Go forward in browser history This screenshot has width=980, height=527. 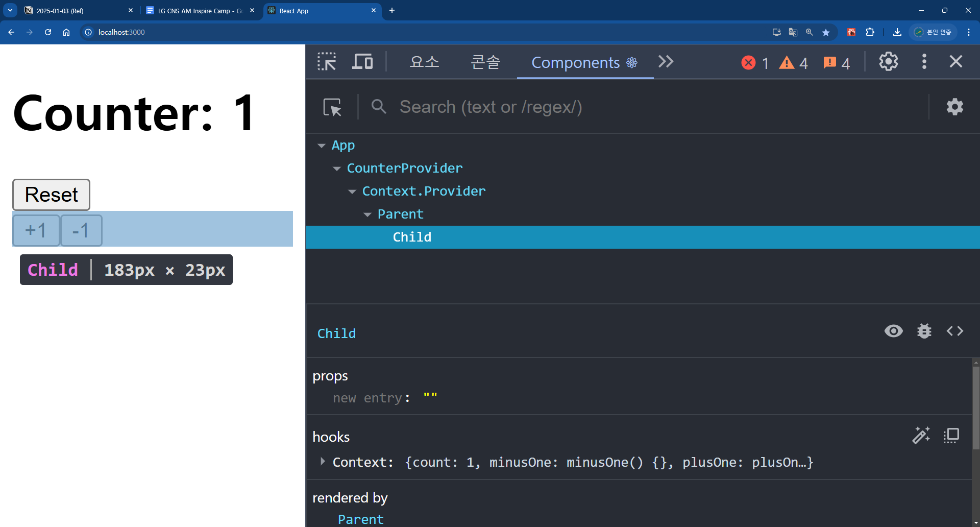pos(30,32)
